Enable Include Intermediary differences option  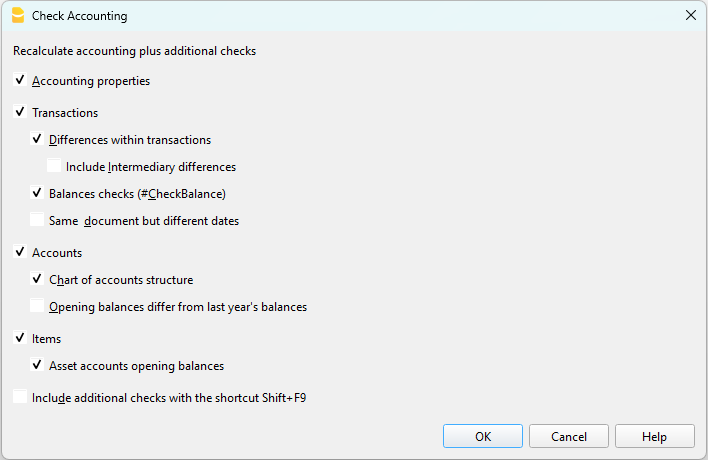(54, 167)
